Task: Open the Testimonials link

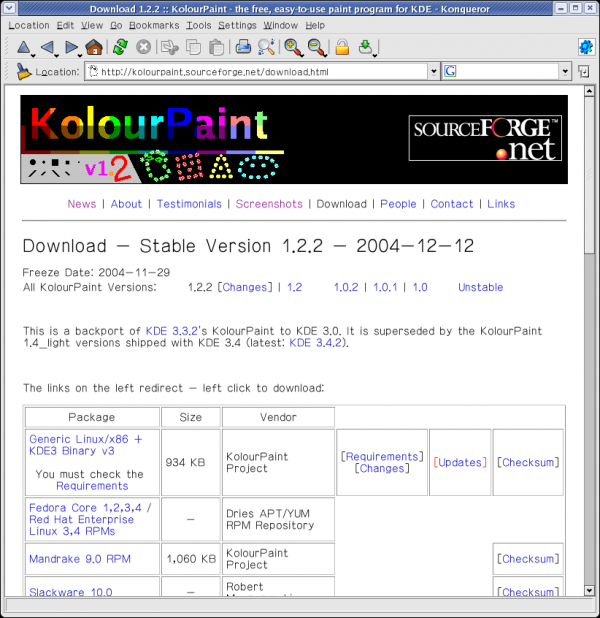Action: coord(189,204)
